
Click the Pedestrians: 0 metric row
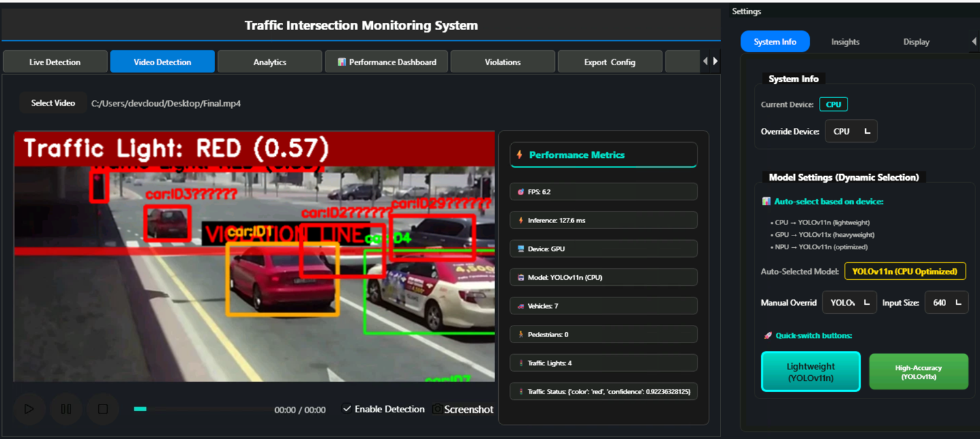tap(604, 334)
